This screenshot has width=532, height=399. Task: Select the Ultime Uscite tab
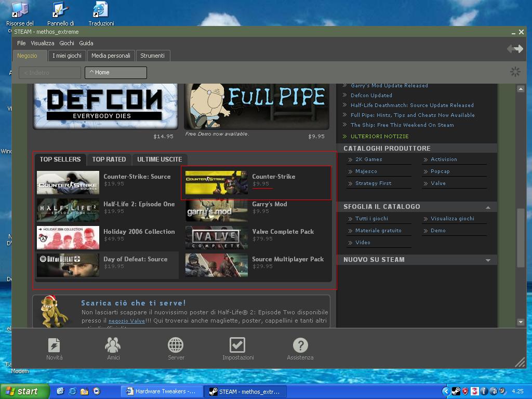tap(159, 159)
